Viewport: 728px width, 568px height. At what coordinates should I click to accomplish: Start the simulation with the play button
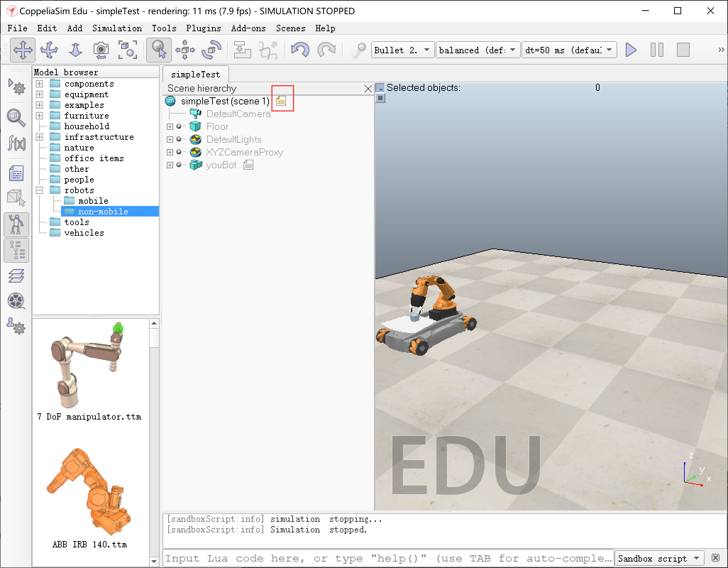[631, 50]
